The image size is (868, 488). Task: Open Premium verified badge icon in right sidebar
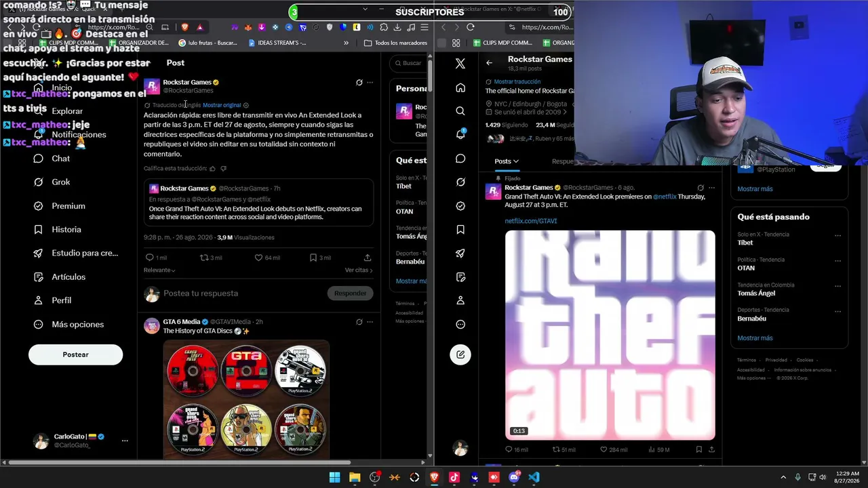pyautogui.click(x=460, y=206)
